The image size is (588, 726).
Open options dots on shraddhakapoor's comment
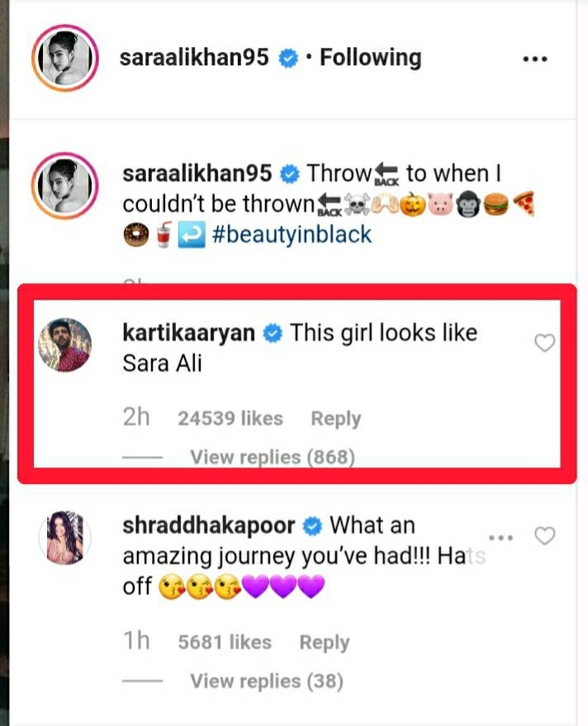[500, 538]
